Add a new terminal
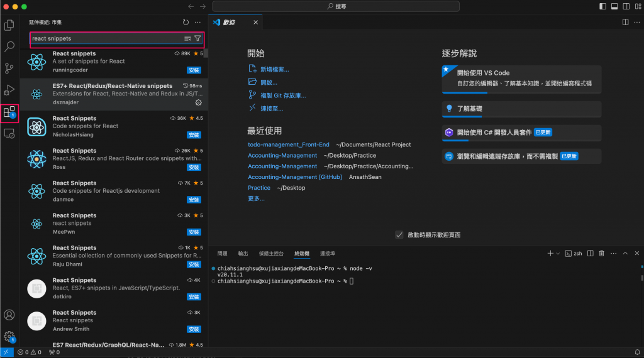The height and width of the screenshot is (358, 644). 550,254
